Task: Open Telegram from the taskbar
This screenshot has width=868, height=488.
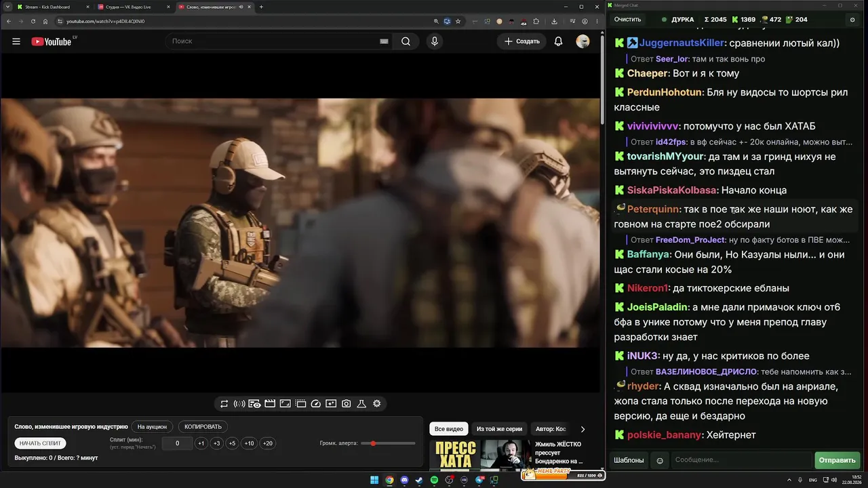Action: (479, 481)
